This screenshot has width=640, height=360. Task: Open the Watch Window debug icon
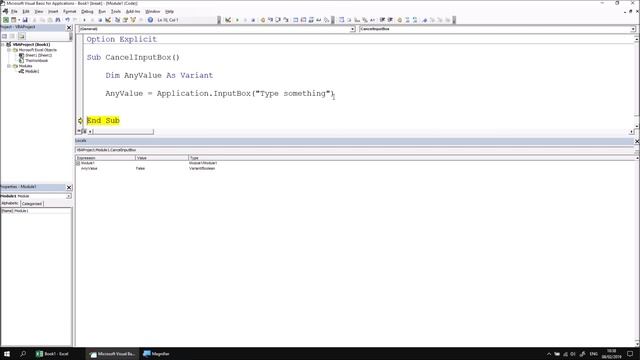pyautogui.click(x=311, y=20)
